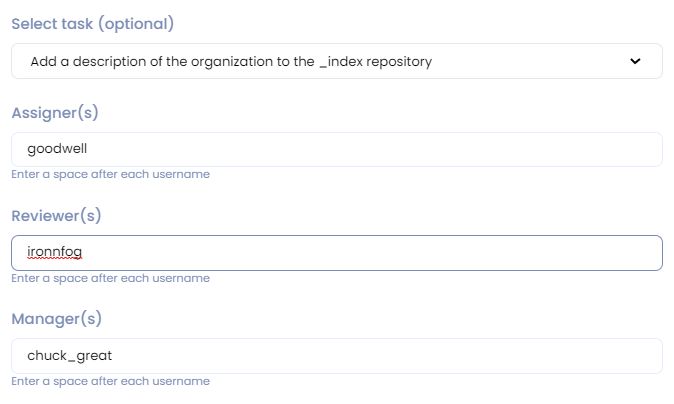Focus the Manager(s) input field
The height and width of the screenshot is (404, 674).
pos(336,356)
